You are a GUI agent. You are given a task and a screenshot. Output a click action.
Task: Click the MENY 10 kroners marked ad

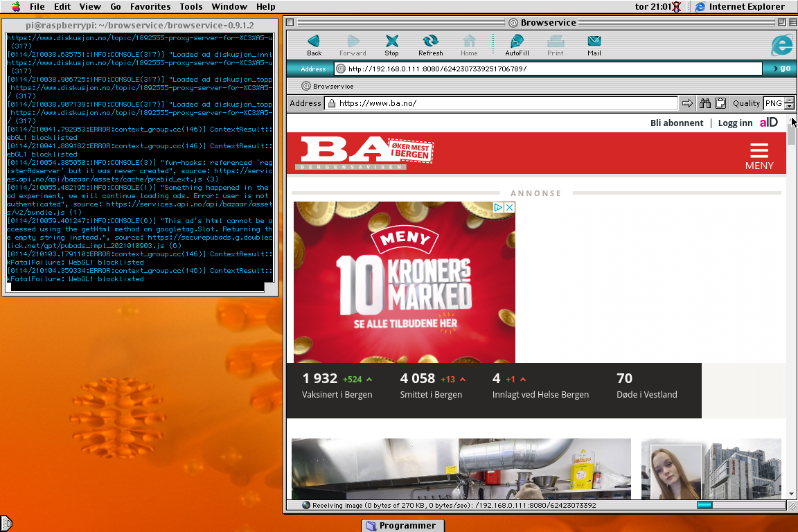(404, 282)
